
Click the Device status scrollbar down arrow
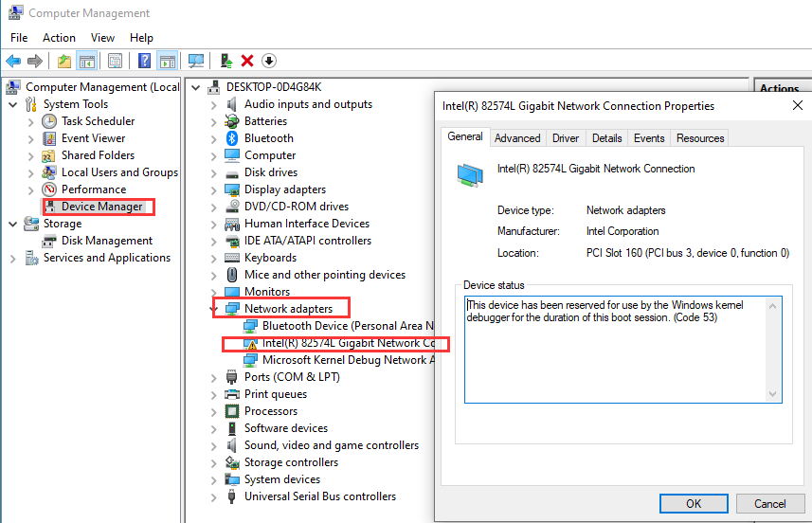point(772,394)
